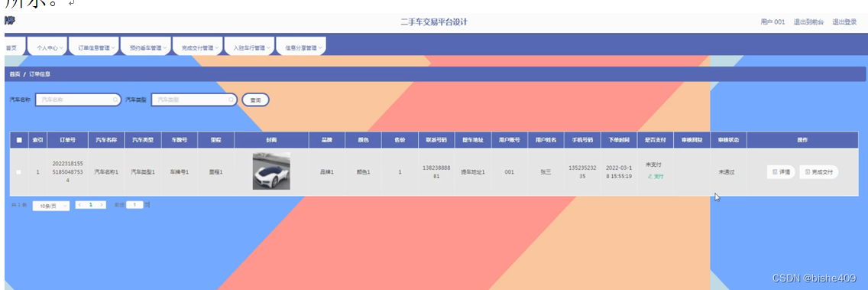This screenshot has height=290, width=868.
Task: Click the 汽车名称1 cell
Action: (x=106, y=172)
